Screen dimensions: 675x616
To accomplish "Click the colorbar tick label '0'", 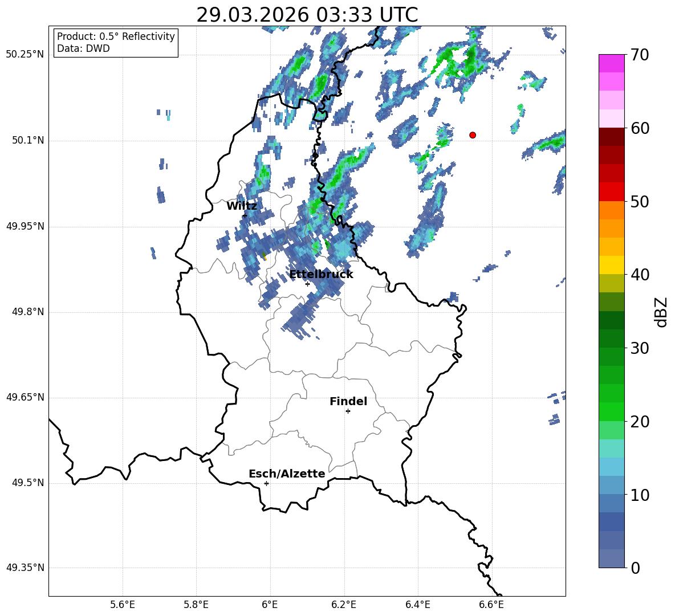I will pyautogui.click(x=635, y=568).
